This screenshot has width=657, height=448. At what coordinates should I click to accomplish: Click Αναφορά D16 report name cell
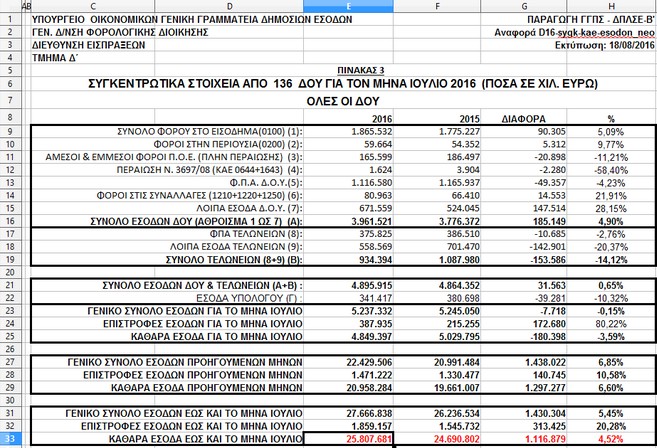[574, 32]
